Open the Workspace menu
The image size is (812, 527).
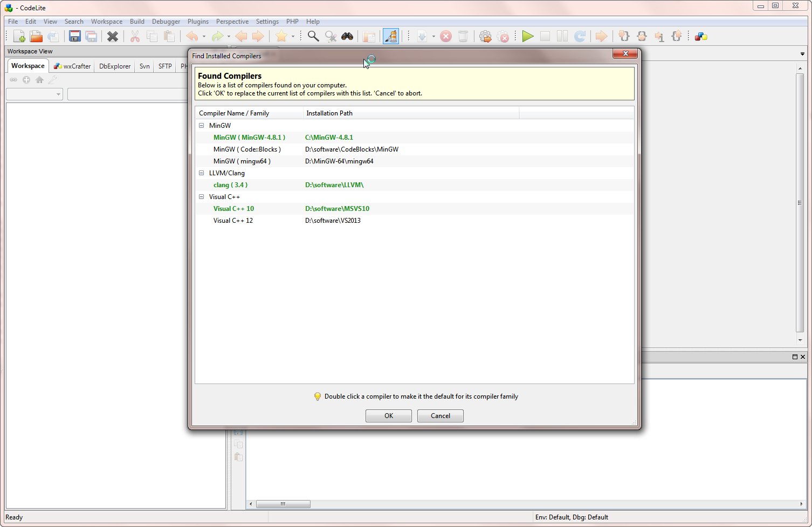point(107,22)
